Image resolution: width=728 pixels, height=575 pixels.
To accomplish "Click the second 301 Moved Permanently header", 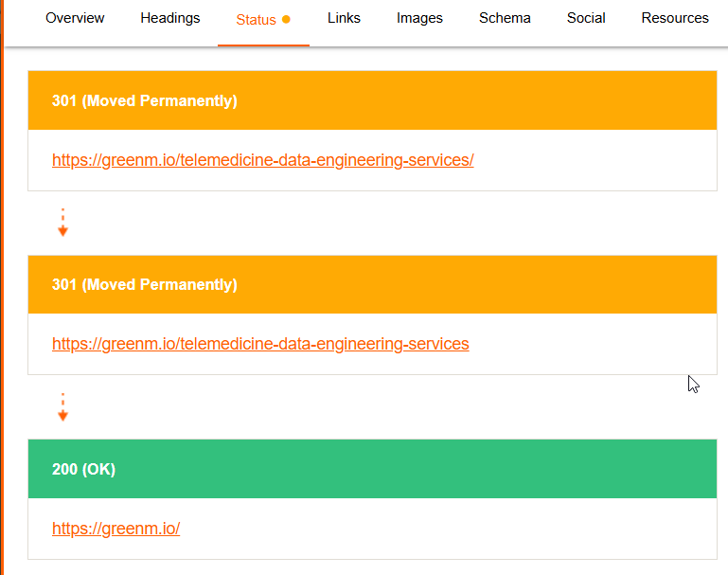I will tap(372, 284).
